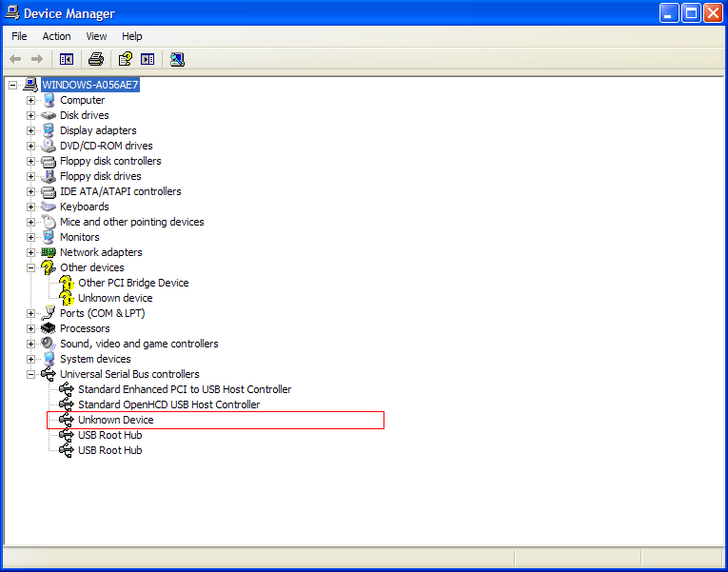Viewport: 728px width, 572px height.
Task: Click the Floppy disk controllers icon
Action: (49, 161)
